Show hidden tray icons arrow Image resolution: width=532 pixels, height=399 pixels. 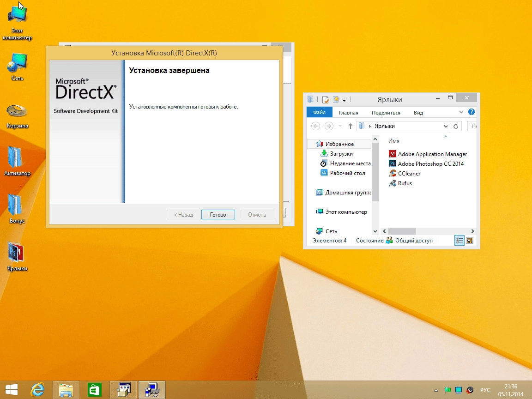tap(436, 390)
